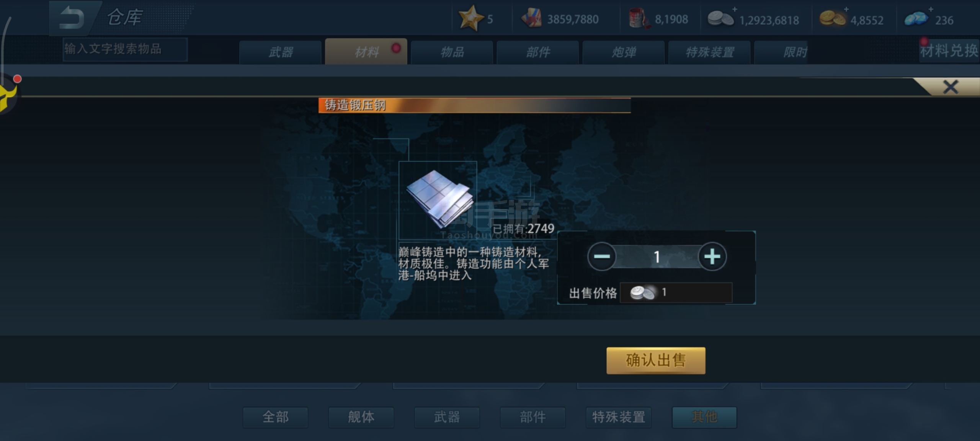Tap the back arrow icon beside 仓库

click(72, 17)
